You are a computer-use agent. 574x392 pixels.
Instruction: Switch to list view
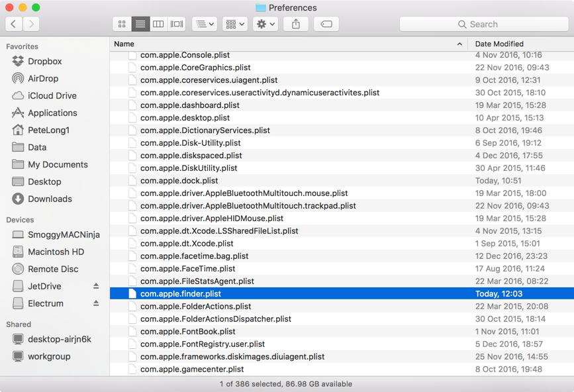[x=140, y=24]
